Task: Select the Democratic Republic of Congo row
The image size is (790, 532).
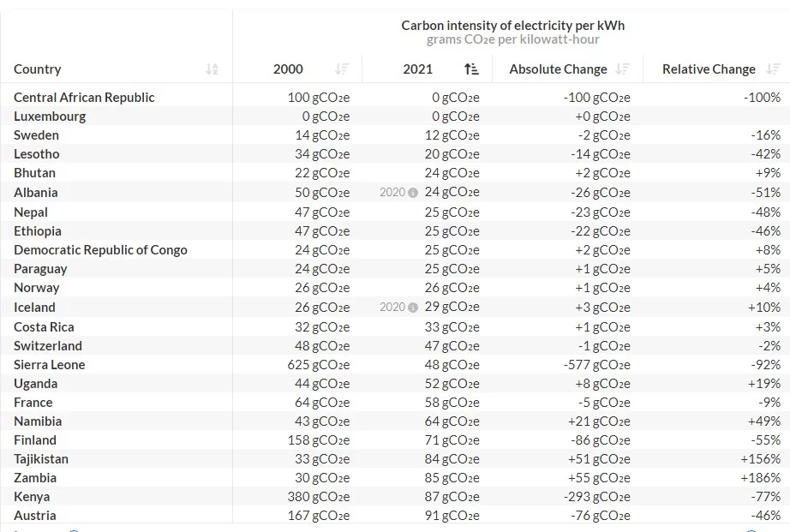Action: [395, 250]
